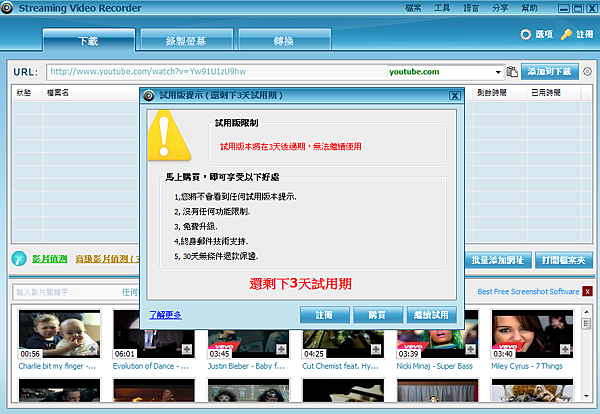Add Miley Cyrus 7 Things plus icon
The width and height of the screenshot is (600, 414).
tap(565, 349)
